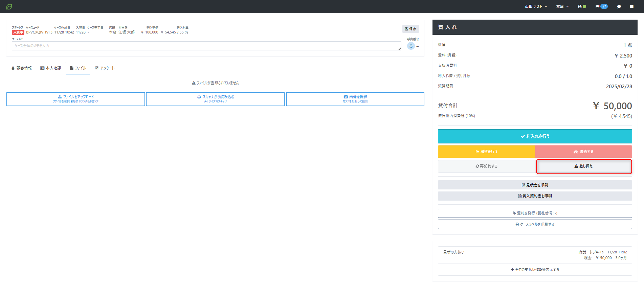The height and width of the screenshot is (296, 644).
Task: Click the 利入れ済 / 残り月数 value 0.0 / 1.0
Action: tap(623, 76)
